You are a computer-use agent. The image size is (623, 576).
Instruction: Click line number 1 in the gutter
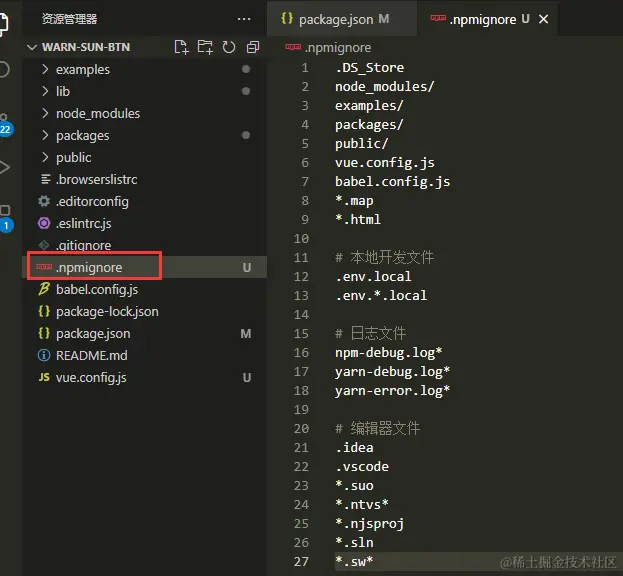coord(305,68)
